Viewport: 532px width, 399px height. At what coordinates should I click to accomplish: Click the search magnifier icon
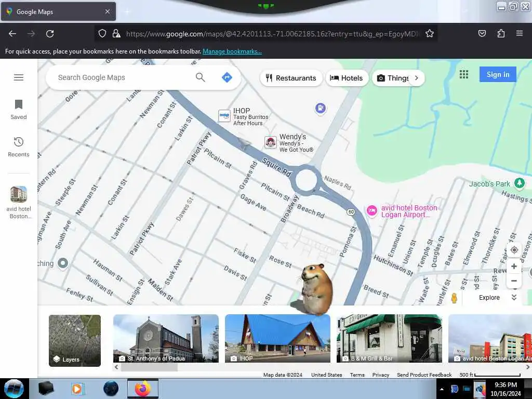(200, 77)
